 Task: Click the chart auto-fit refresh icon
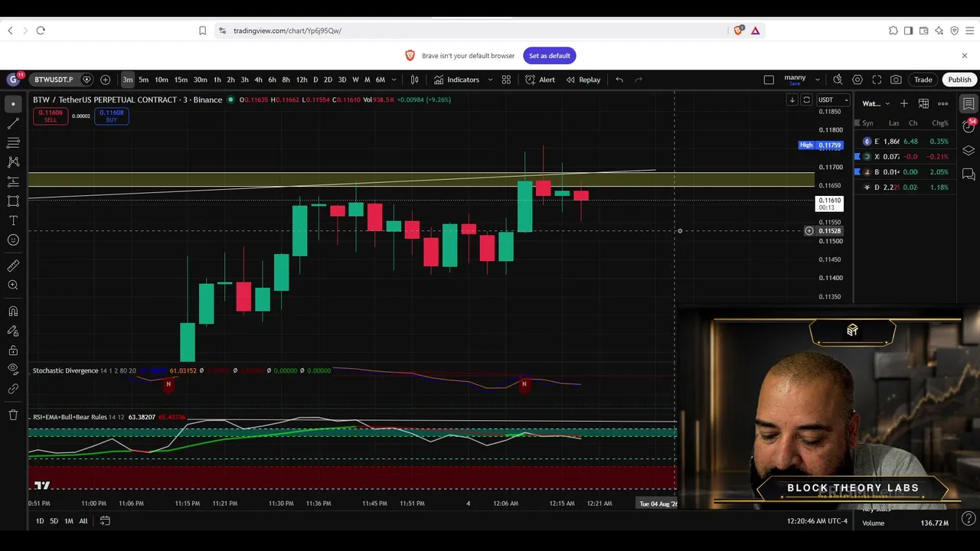(806, 99)
